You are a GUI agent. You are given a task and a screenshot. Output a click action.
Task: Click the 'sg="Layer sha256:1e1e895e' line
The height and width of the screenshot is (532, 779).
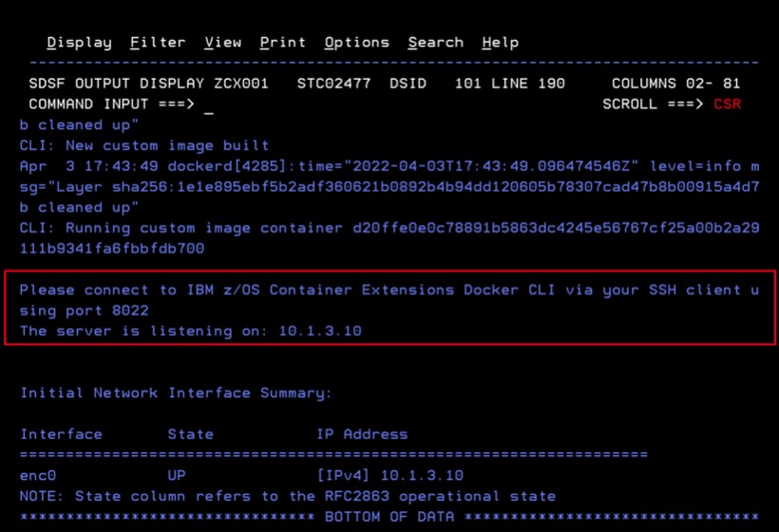pyautogui.click(x=389, y=187)
